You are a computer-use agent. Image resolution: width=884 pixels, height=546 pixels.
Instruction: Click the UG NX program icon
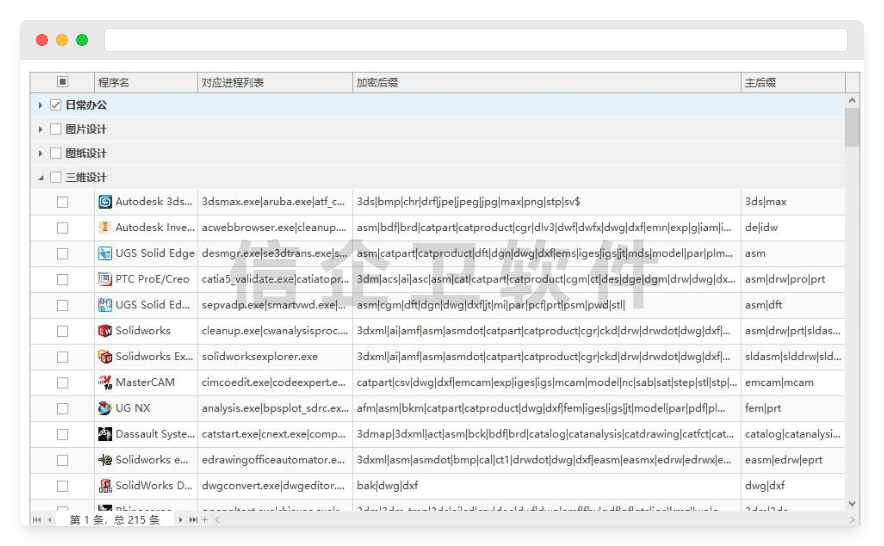pyautogui.click(x=105, y=408)
